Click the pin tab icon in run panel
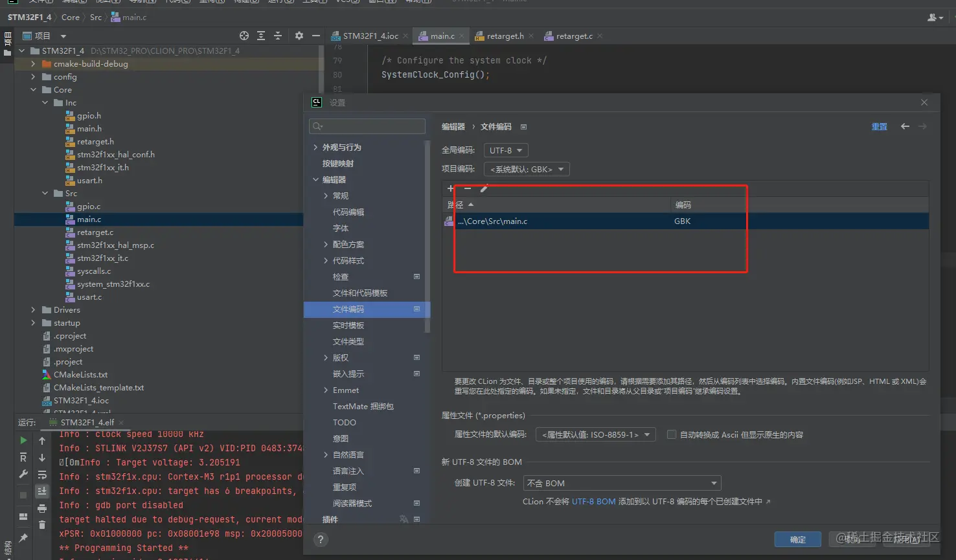956x560 pixels. click(x=23, y=537)
